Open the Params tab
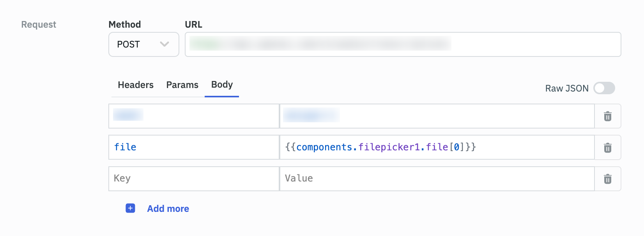 [182, 85]
